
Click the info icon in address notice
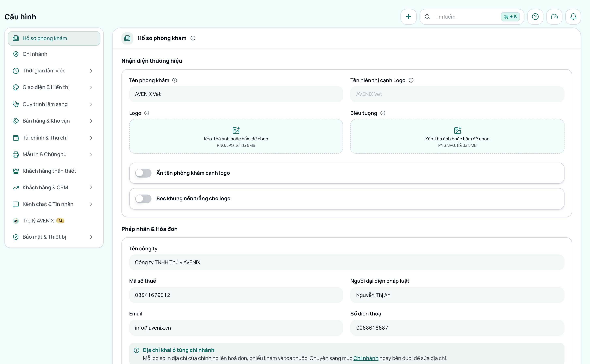137,350
